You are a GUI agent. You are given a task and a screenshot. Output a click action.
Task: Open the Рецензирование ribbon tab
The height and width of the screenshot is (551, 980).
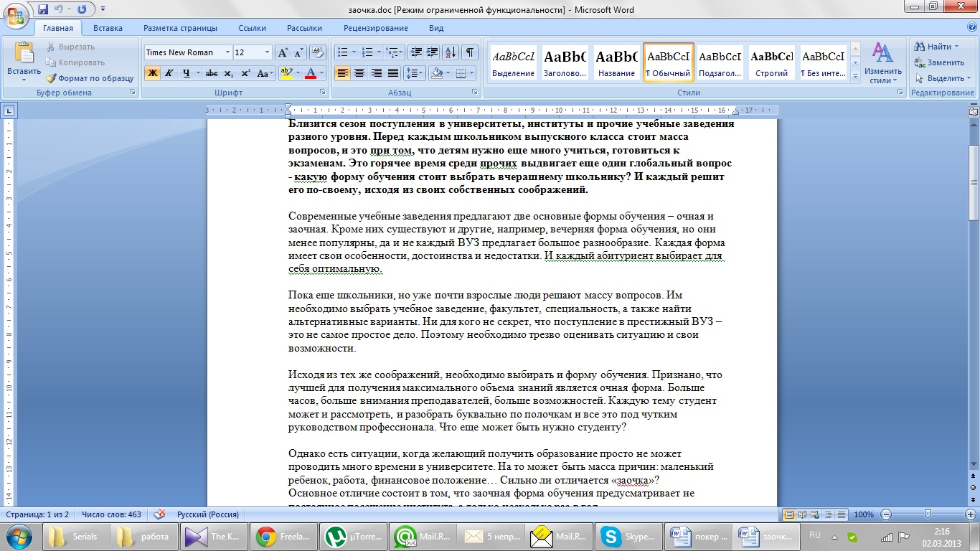375,28
